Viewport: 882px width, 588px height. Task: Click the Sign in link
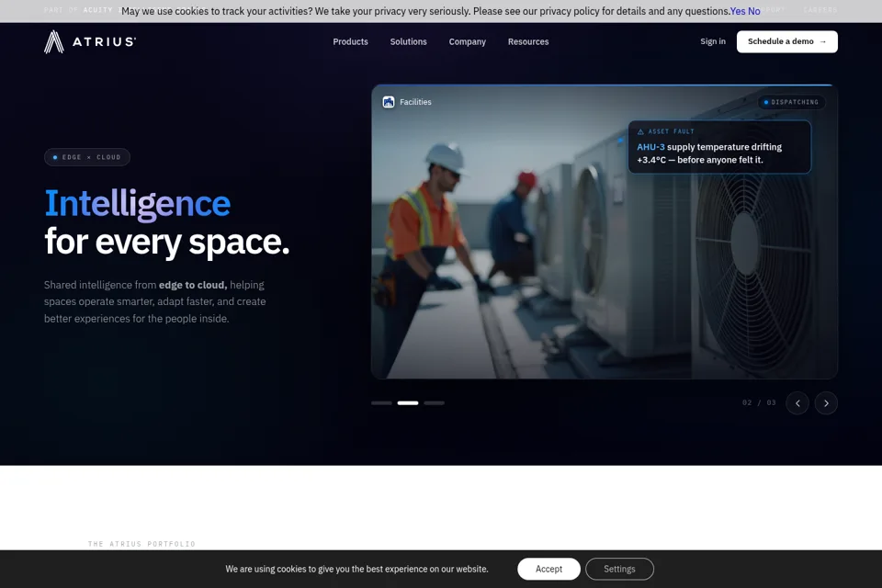(713, 41)
